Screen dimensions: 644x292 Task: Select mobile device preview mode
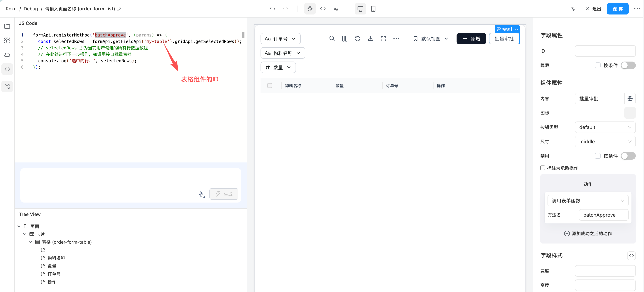point(373,9)
